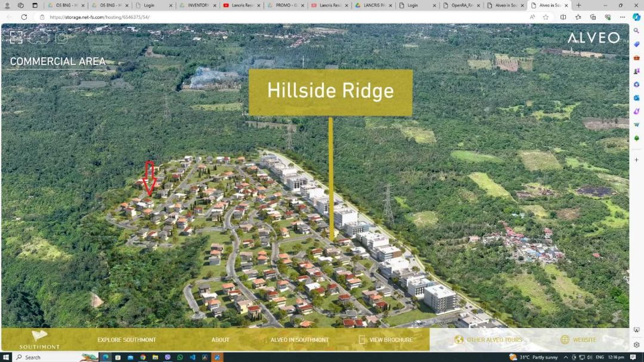Screen dimensions: 644x362
Task: Open the ABOUT menu item
Action: coord(221,340)
